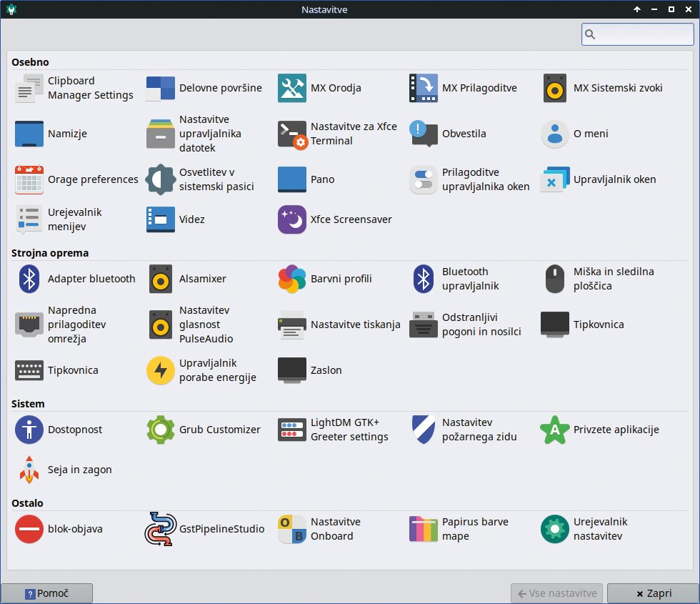Open Seja in zagon rocket icon

29,470
